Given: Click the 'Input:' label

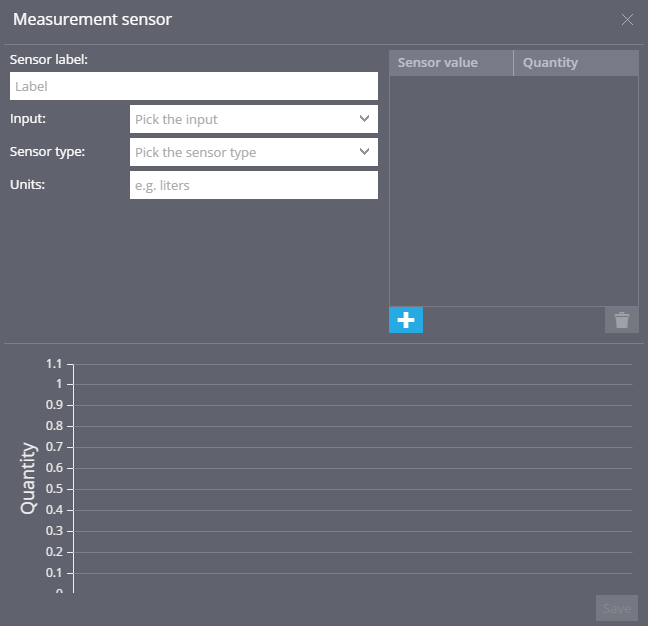Looking at the screenshot, I should [x=28, y=119].
